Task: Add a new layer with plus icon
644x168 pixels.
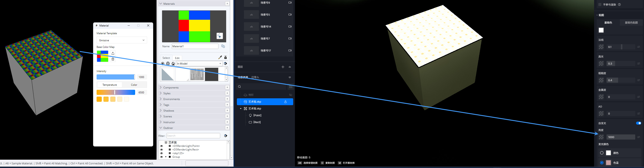Action: (283, 67)
